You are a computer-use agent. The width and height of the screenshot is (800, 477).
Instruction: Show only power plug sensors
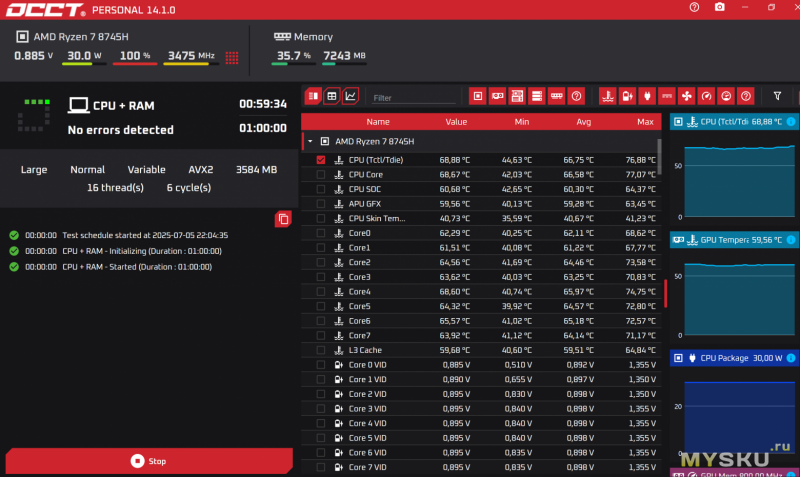point(647,96)
